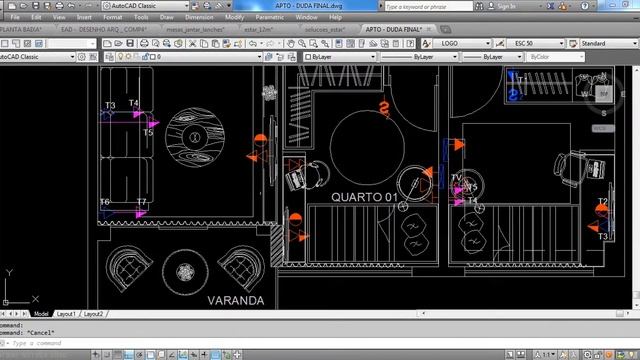The image size is (640, 360).
Task: Click the Plot Preview icon
Action: [x=156, y=43]
